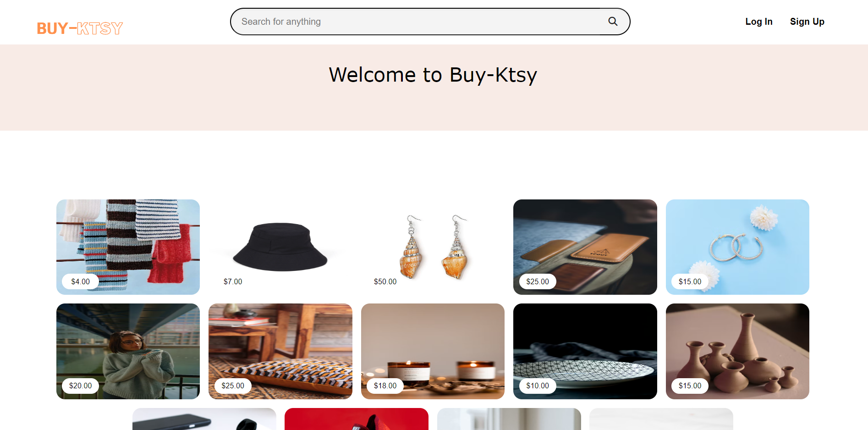Screen dimensions: 868x430
Task: Click the Welcome to Buy-Ktsy heading
Action: click(433, 75)
